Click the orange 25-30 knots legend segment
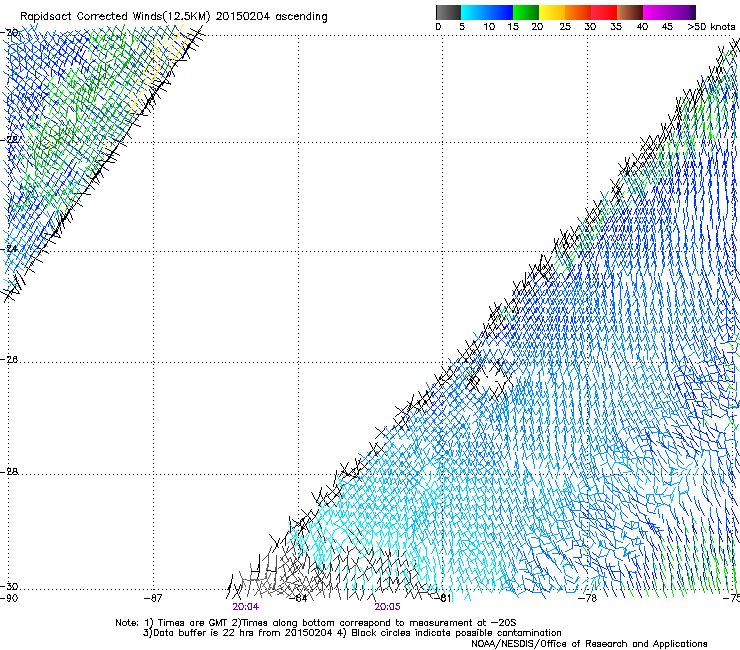This screenshot has height=650, width=740. point(578,12)
